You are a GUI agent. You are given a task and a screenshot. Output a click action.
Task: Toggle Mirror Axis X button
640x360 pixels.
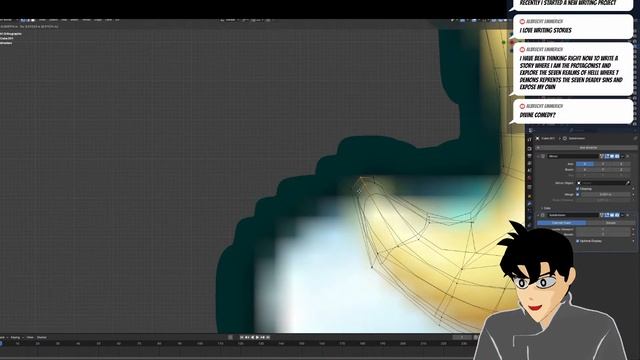point(584,164)
